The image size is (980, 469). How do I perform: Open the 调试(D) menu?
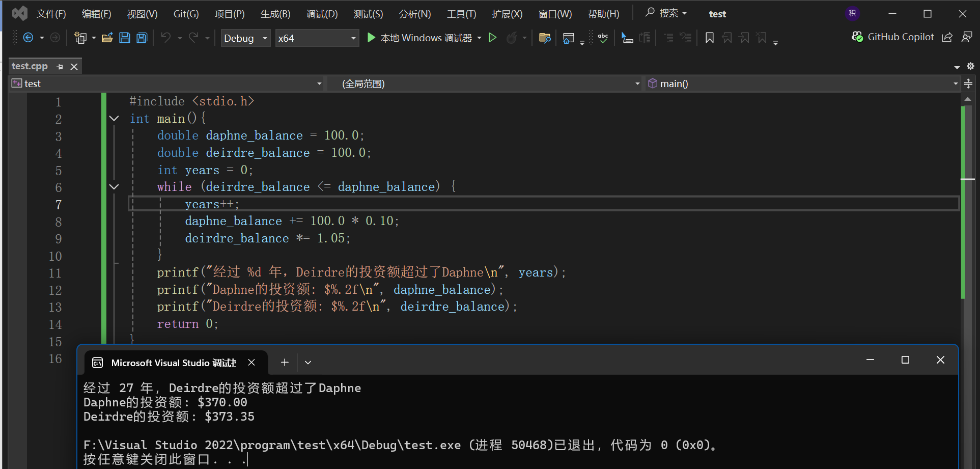322,14
